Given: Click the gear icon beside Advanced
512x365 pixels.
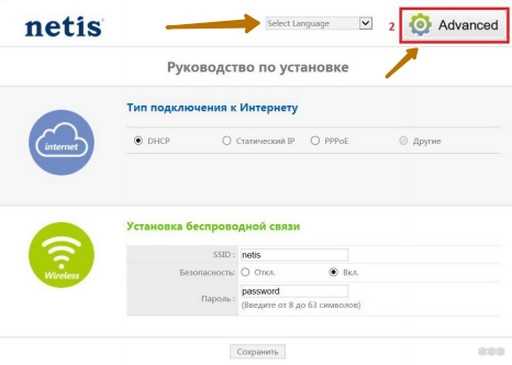Looking at the screenshot, I should click(420, 25).
